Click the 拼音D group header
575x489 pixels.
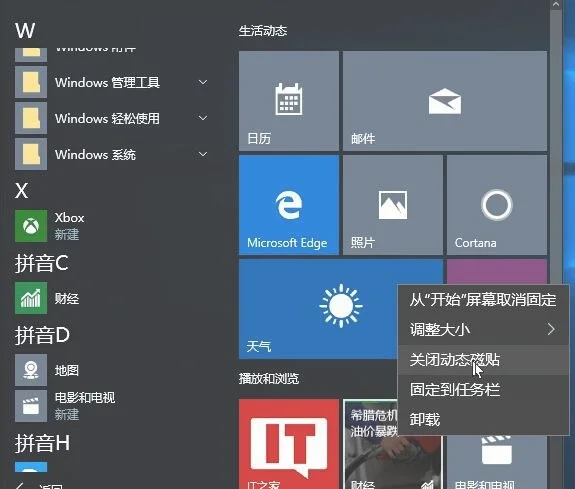pyautogui.click(x=42, y=335)
